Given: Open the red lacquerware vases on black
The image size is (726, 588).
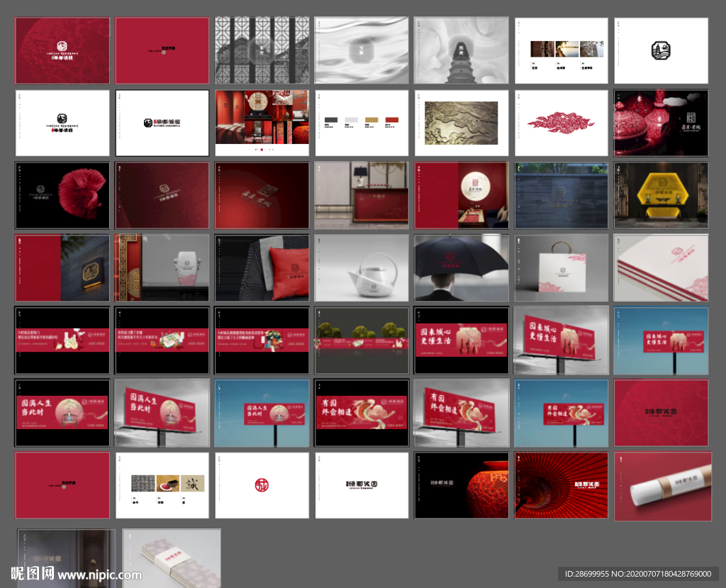Looking at the screenshot, I should (x=661, y=123).
